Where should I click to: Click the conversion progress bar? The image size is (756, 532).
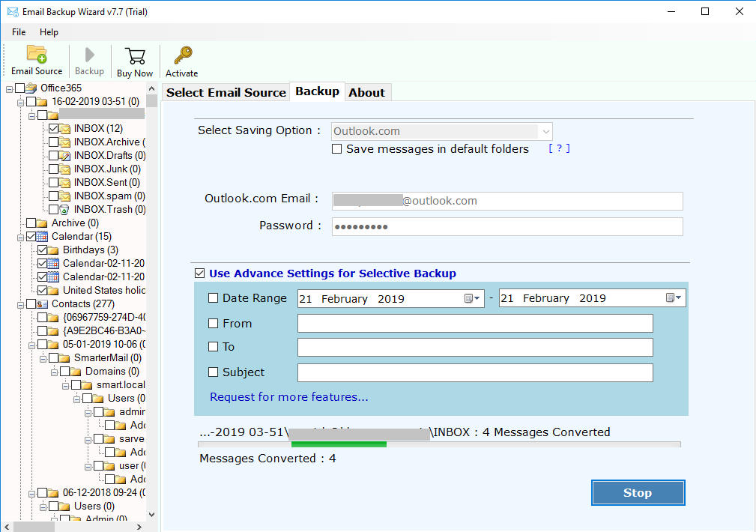pyautogui.click(x=439, y=444)
